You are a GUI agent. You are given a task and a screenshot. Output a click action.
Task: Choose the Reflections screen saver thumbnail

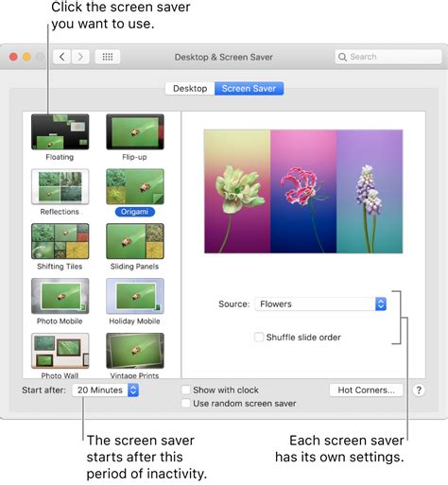(60, 186)
